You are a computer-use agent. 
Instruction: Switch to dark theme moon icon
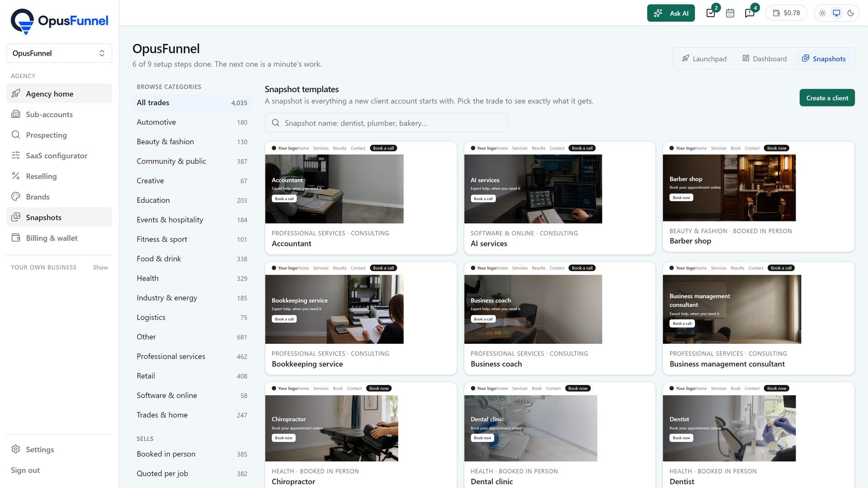(x=850, y=13)
